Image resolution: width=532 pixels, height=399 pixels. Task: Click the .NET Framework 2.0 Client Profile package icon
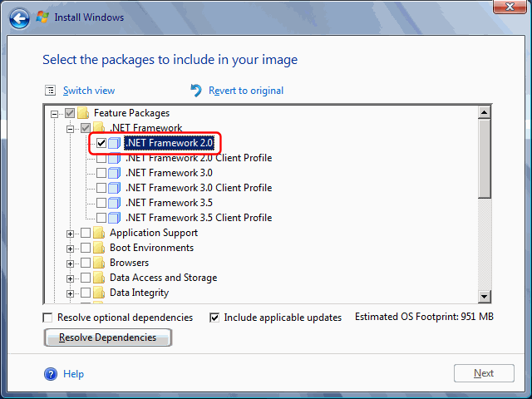coord(115,158)
